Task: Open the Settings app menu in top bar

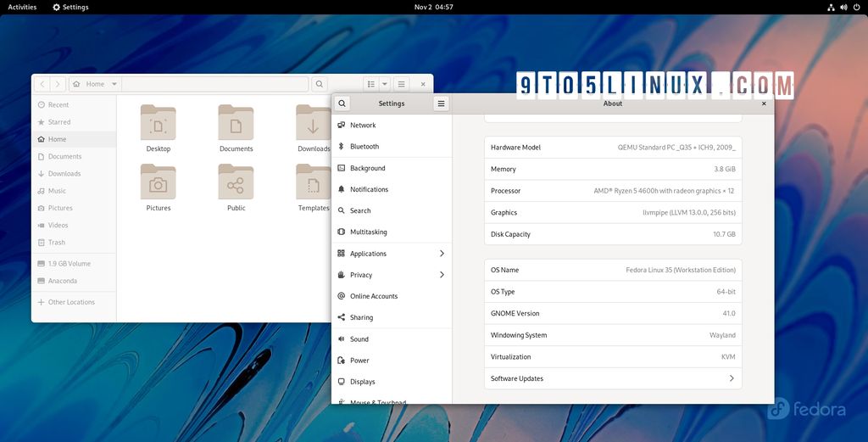Action: click(70, 7)
